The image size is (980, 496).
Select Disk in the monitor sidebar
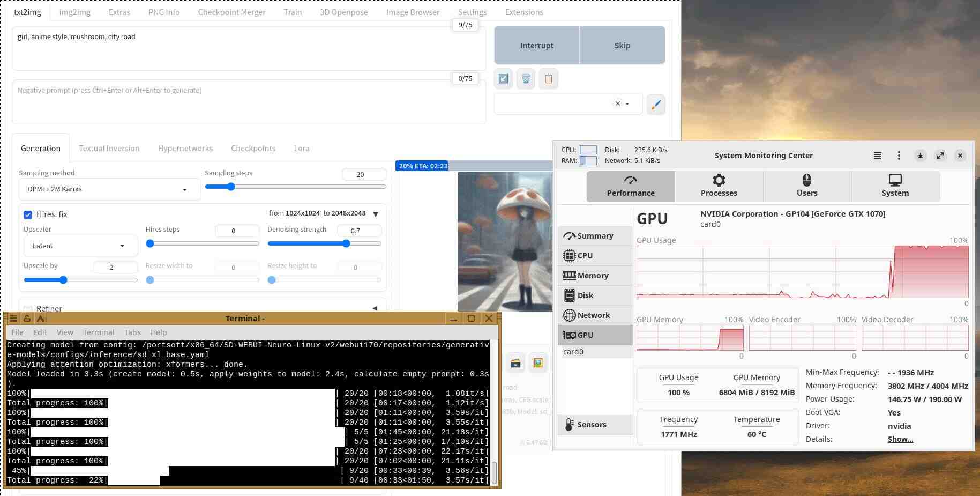(595, 295)
